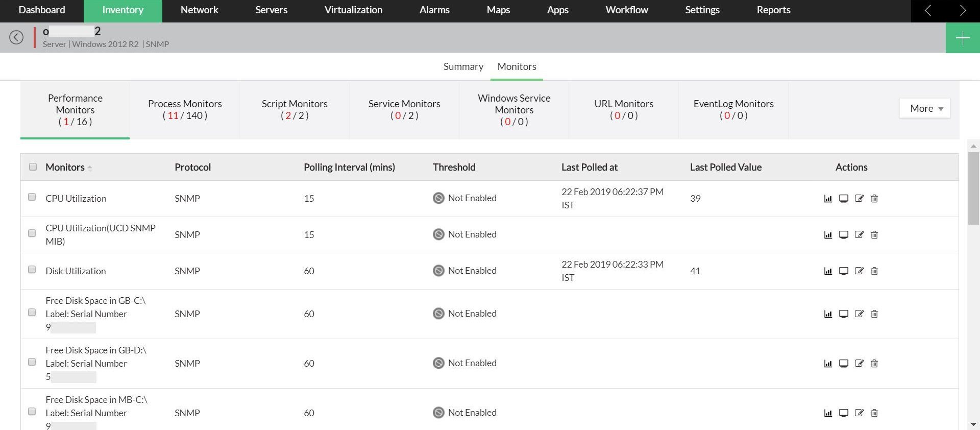Edit the CPU Utilization monitor
980x430 pixels.
859,199
